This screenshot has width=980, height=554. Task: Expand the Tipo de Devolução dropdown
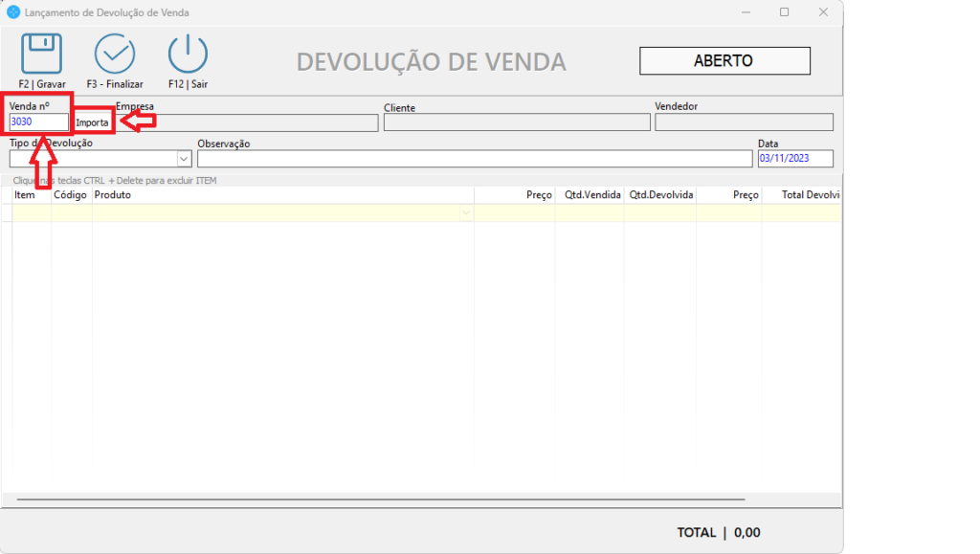pos(184,159)
